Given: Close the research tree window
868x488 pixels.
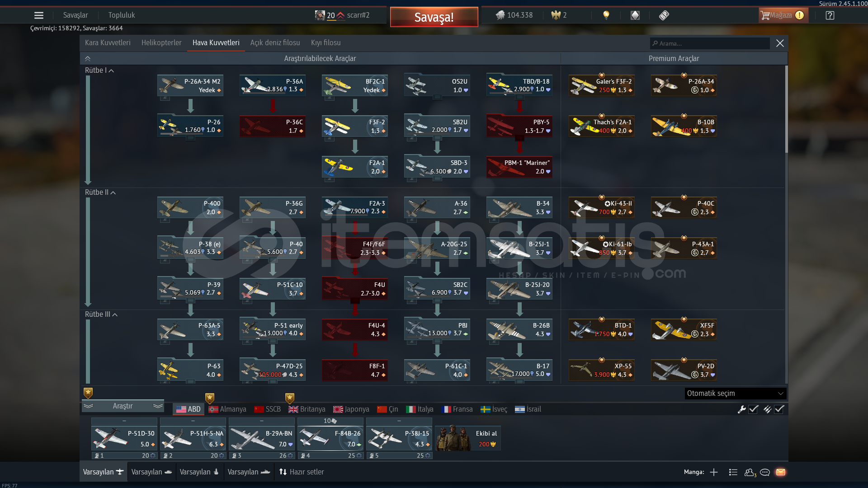Looking at the screenshot, I should tap(780, 43).
